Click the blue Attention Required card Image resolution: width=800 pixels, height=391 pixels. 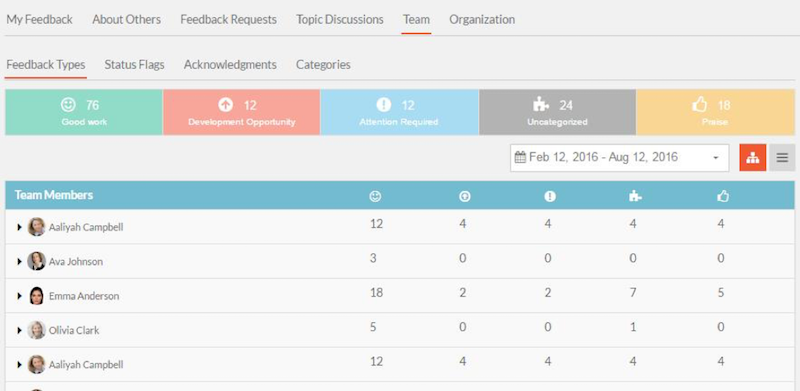(399, 112)
